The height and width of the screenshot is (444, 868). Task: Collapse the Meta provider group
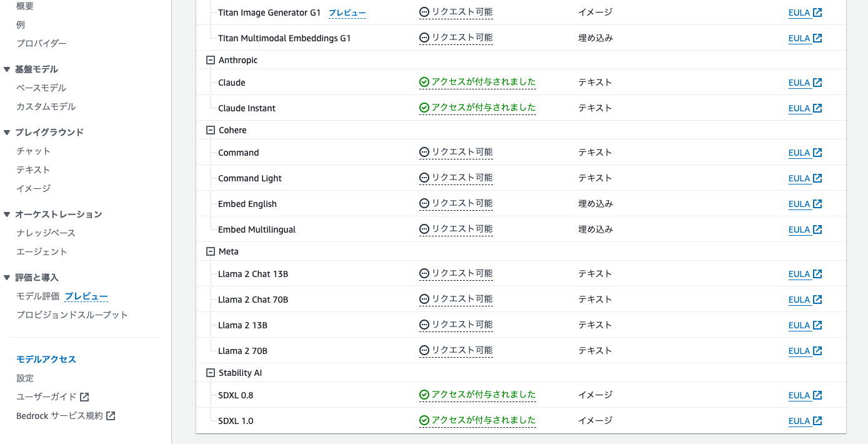pyautogui.click(x=210, y=251)
